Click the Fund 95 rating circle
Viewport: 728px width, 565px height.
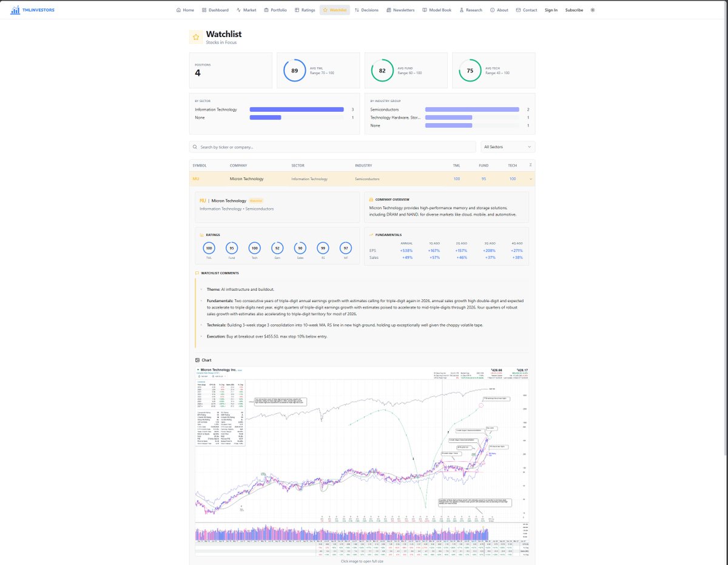(232, 248)
